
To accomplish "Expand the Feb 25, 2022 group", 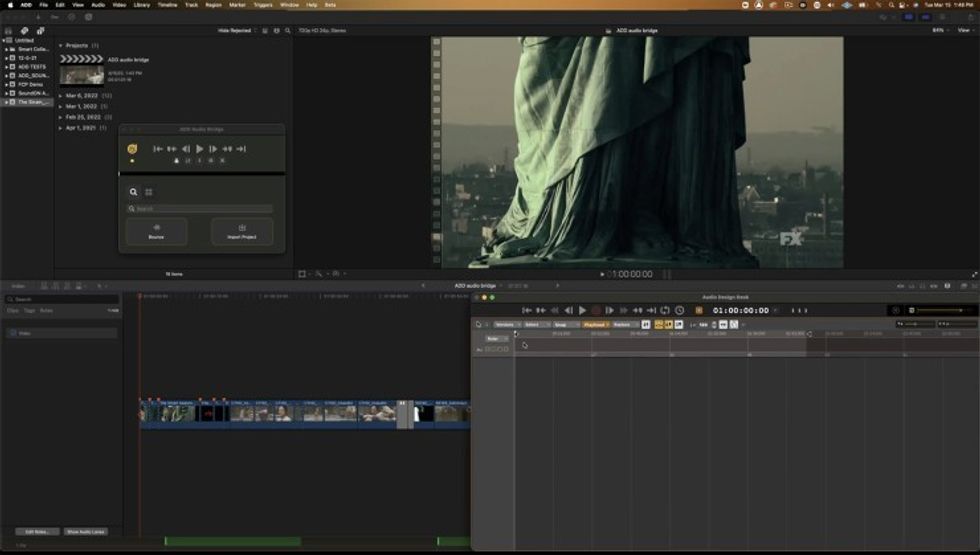I will 61,117.
